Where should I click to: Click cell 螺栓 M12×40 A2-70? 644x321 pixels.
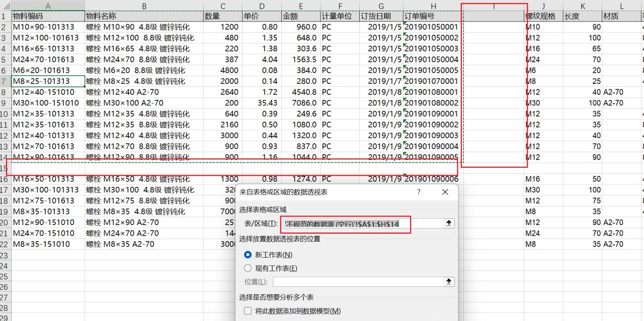coord(144,92)
